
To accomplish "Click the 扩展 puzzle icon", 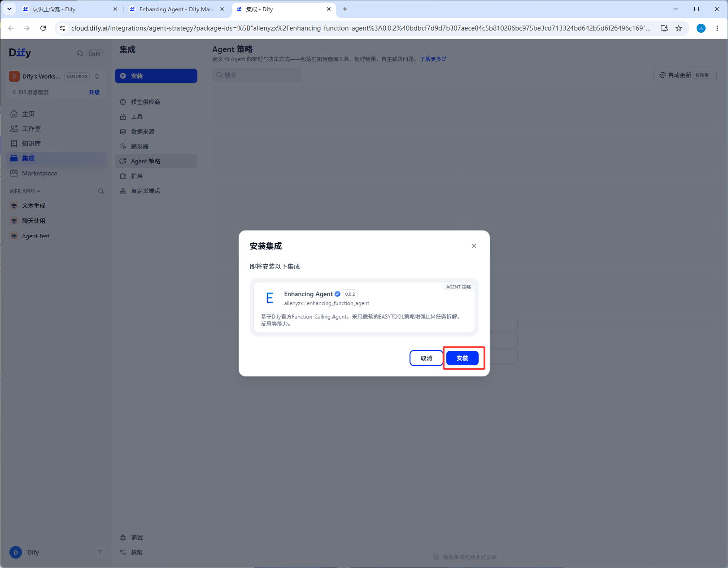I will point(123,176).
